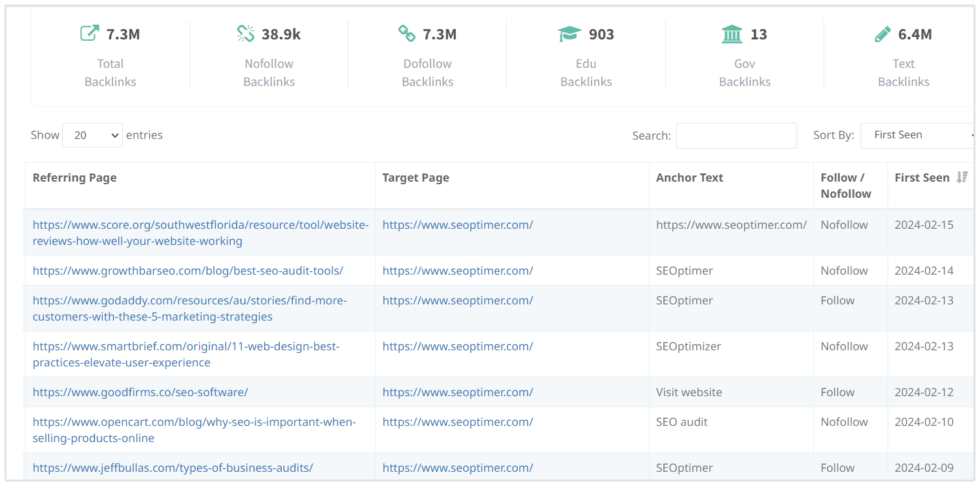Viewport: 980px width, 486px height.
Task: Click the Gov Backlinks building icon
Action: (732, 34)
